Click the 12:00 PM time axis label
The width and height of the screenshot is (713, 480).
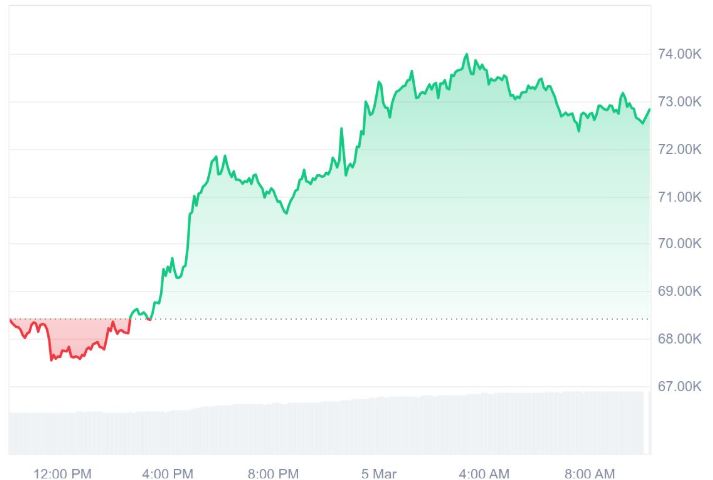62,473
